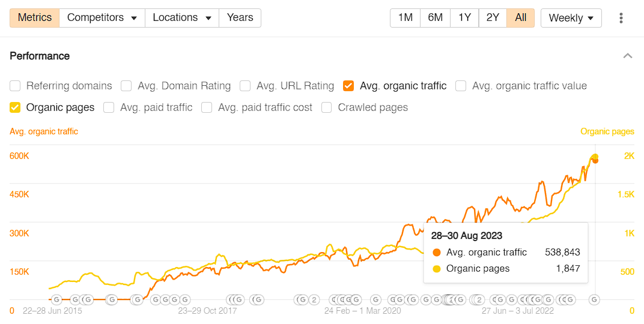Uncheck Avg. organic traffic checkbox
This screenshot has width=644, height=324.
pyautogui.click(x=348, y=86)
